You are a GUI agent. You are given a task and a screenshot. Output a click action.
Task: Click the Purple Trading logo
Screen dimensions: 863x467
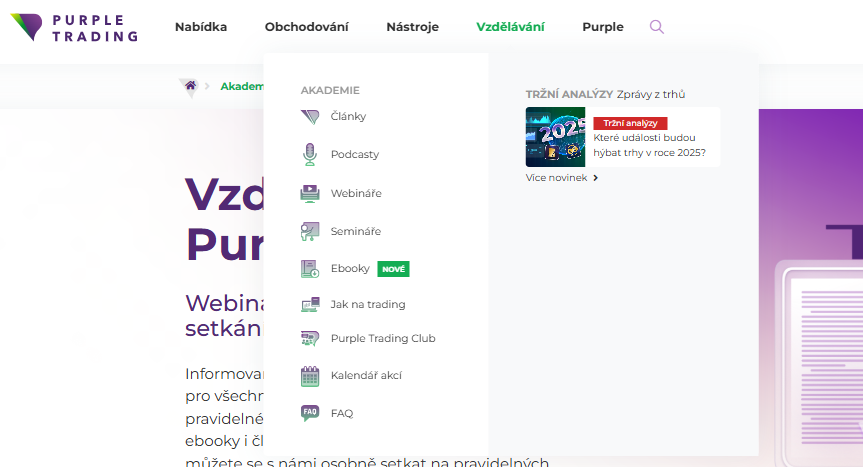pyautogui.click(x=74, y=28)
